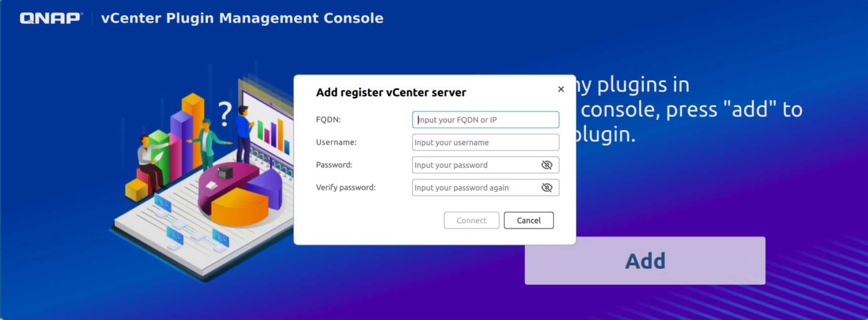Click the question mark in the illustration

(225, 114)
